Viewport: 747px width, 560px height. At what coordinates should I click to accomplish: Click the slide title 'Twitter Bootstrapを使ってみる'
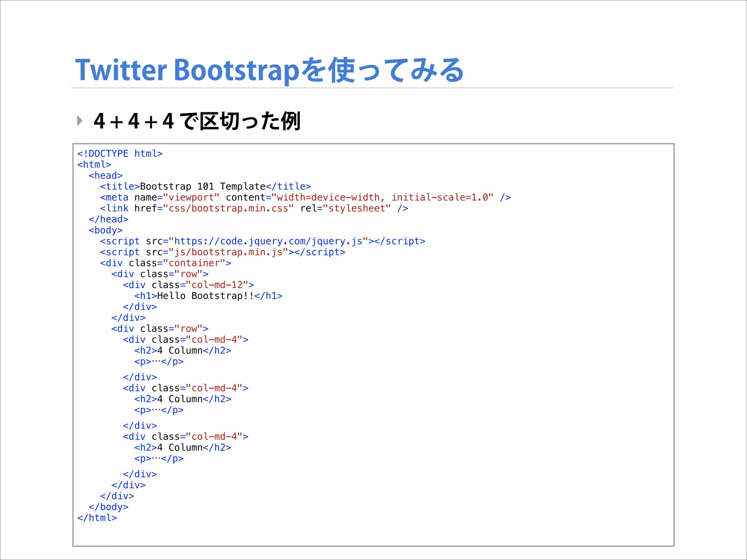coord(269,70)
